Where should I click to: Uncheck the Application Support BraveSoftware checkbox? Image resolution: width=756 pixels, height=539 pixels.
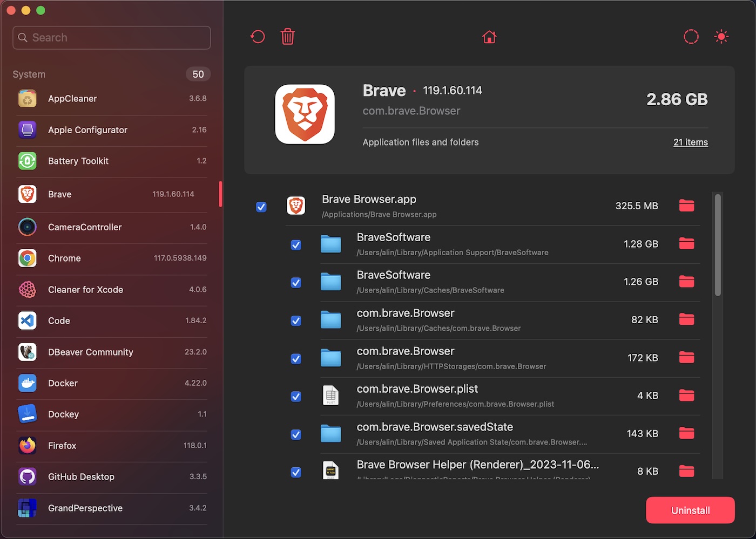[x=296, y=245]
